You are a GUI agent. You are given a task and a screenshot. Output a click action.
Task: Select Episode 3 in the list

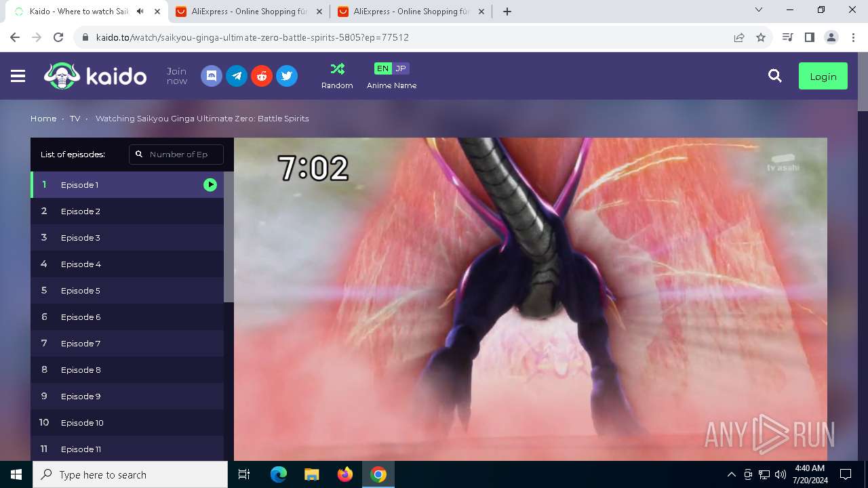coord(127,238)
